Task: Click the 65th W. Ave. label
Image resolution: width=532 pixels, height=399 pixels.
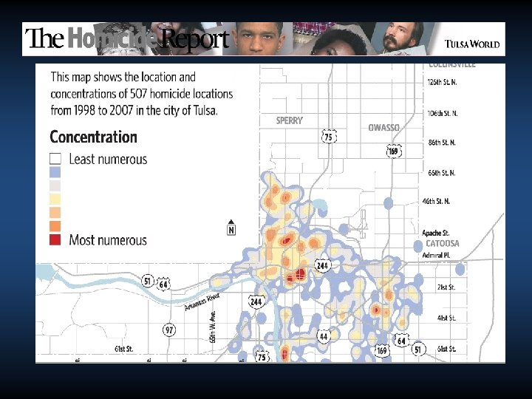Action: [213, 327]
